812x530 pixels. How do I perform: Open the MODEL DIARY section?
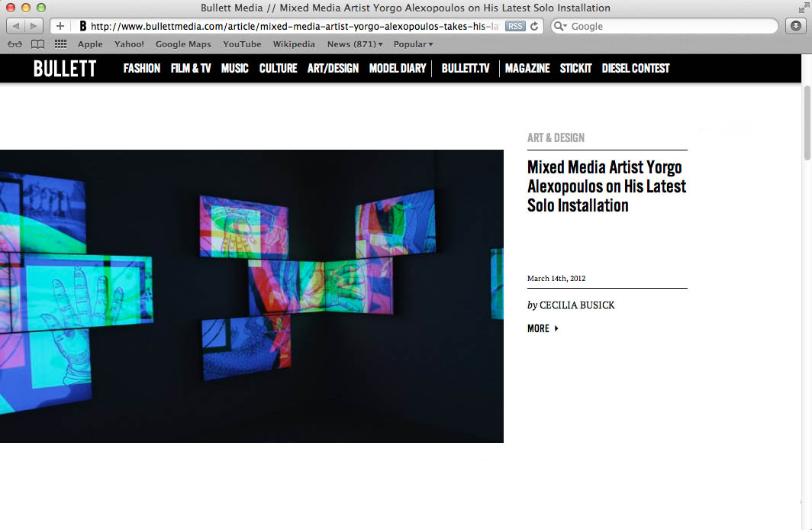coord(397,69)
